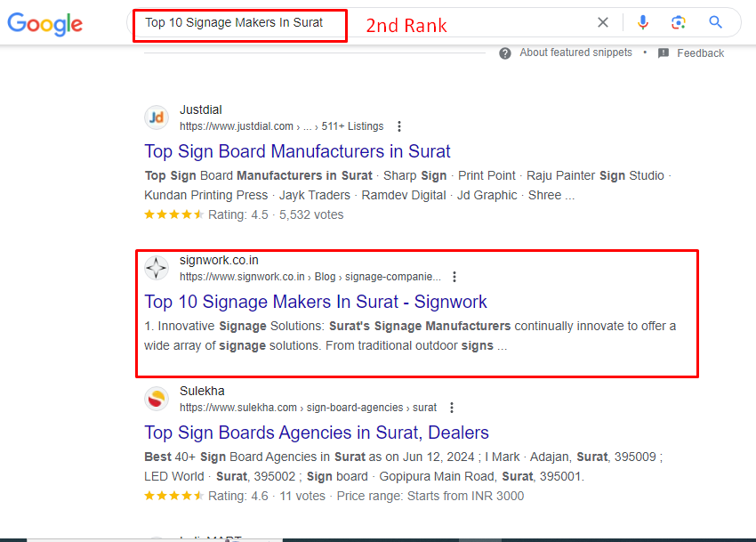
Task: Open the Sulekha site favicon
Action: point(157,399)
